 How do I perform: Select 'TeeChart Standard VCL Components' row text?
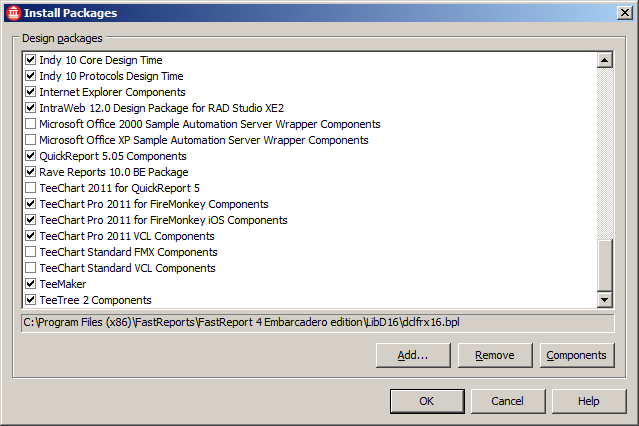point(127,268)
